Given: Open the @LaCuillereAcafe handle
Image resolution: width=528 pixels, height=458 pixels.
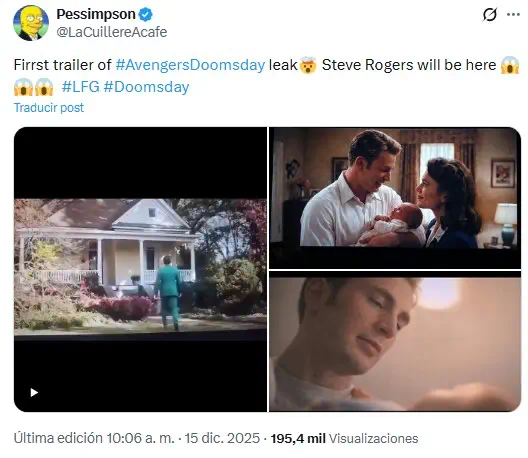Looking at the screenshot, I should 112,32.
